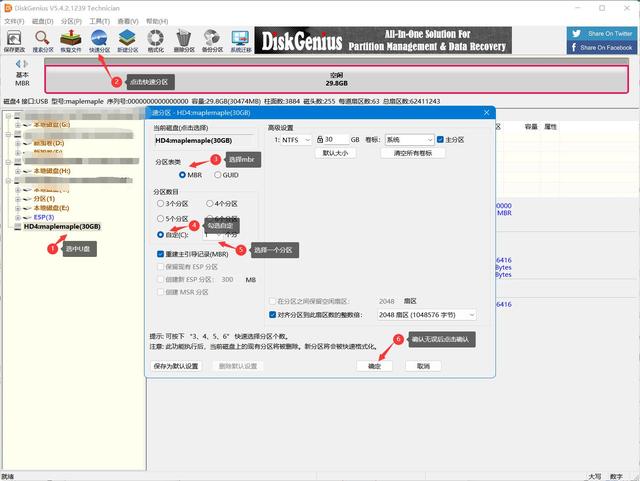Viewport: 640px width, 481px height.
Task: Click the 清空所有卷标 button
Action: coord(413,153)
